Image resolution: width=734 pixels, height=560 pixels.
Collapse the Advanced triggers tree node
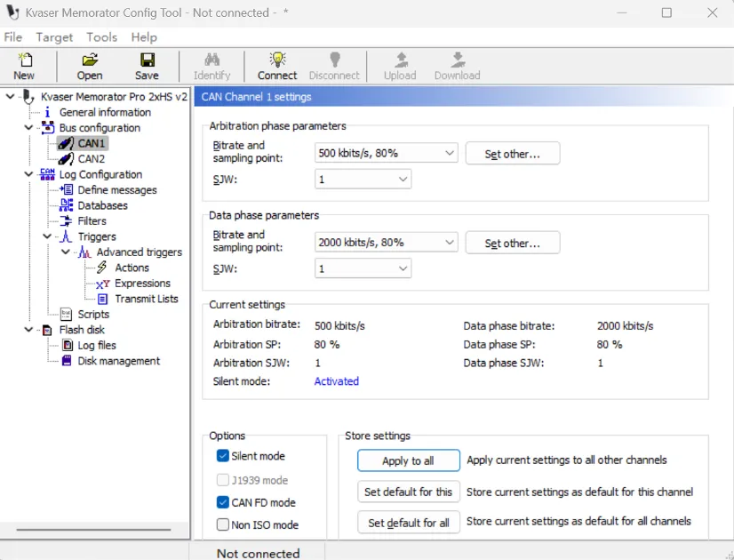point(66,252)
